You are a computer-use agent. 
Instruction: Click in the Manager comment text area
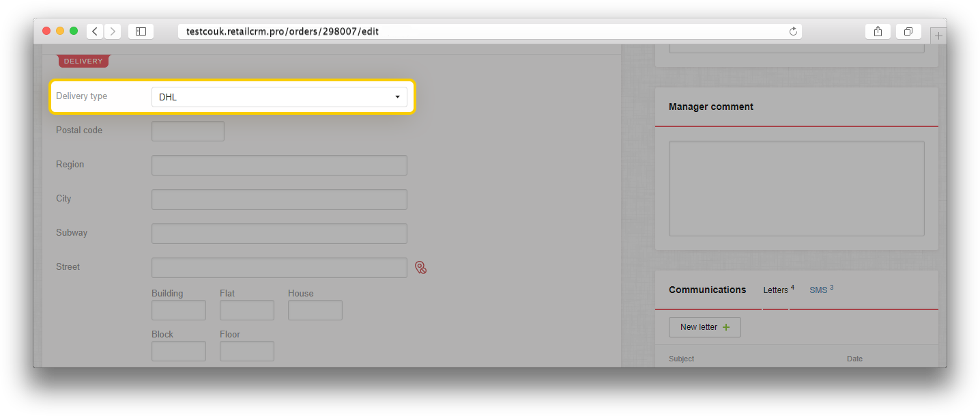796,189
